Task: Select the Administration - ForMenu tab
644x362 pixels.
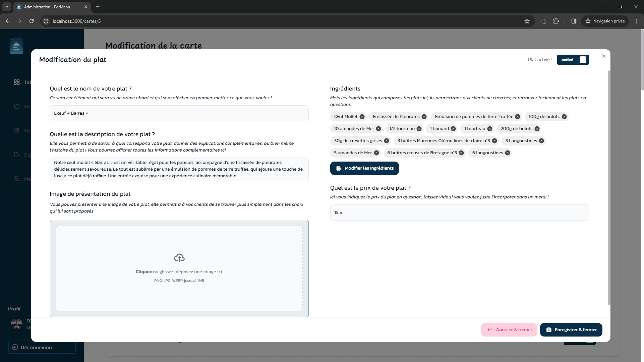Action: [47, 7]
